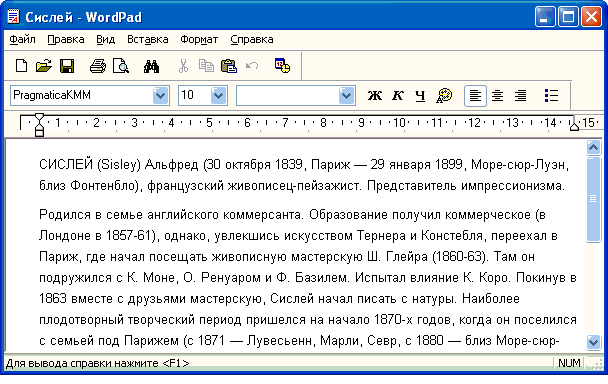Viewport: 608px width, 384px height.
Task: Minimize the WordPad window
Action: pyautogui.click(x=545, y=17)
